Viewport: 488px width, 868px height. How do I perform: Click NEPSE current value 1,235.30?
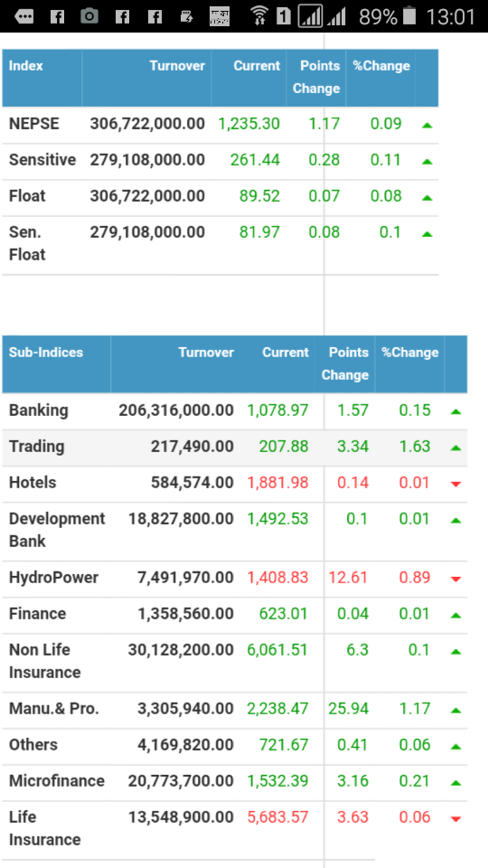(249, 124)
